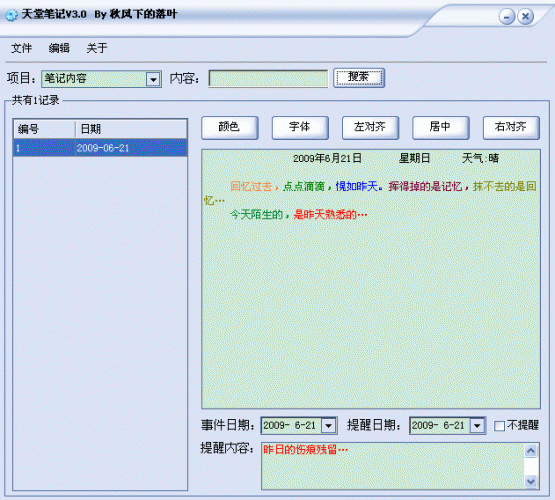Image resolution: width=555 pixels, height=500 pixels.
Task: Toggle the 不提醒 checkbox
Action: click(x=499, y=426)
